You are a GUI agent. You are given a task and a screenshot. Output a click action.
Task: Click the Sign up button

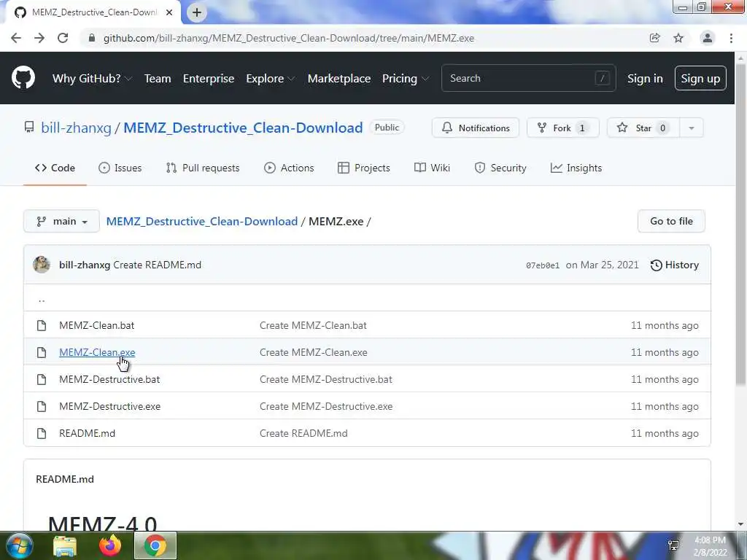[x=700, y=78]
